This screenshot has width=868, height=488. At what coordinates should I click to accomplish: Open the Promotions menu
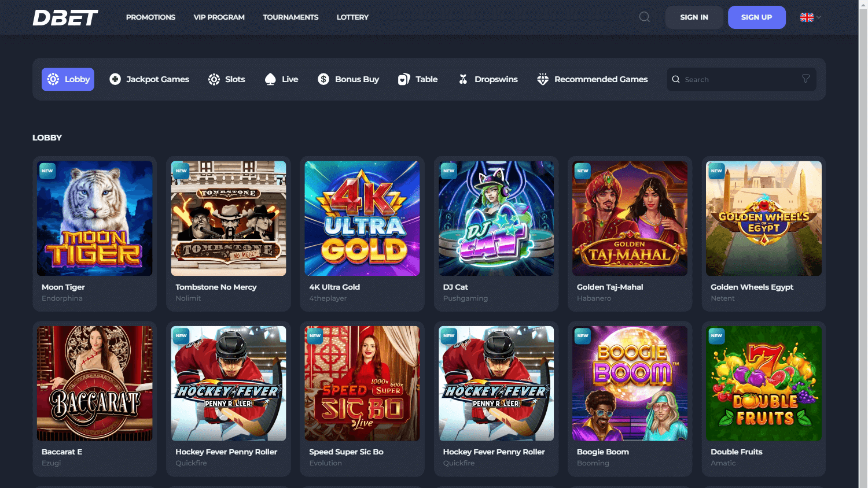point(150,17)
